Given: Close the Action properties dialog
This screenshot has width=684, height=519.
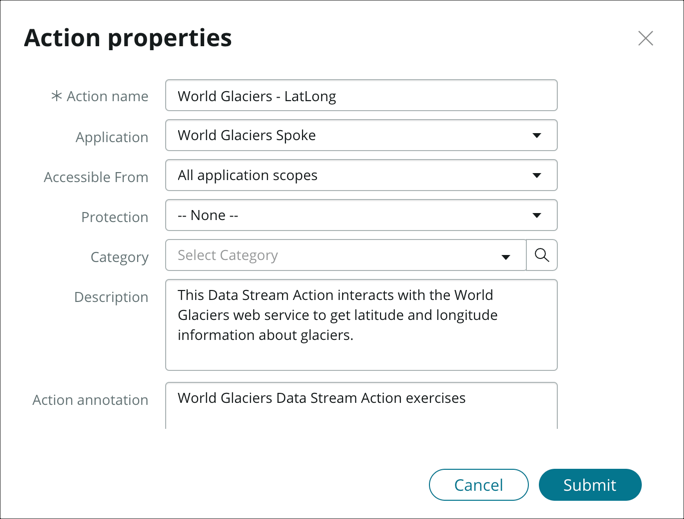Looking at the screenshot, I should (x=645, y=38).
